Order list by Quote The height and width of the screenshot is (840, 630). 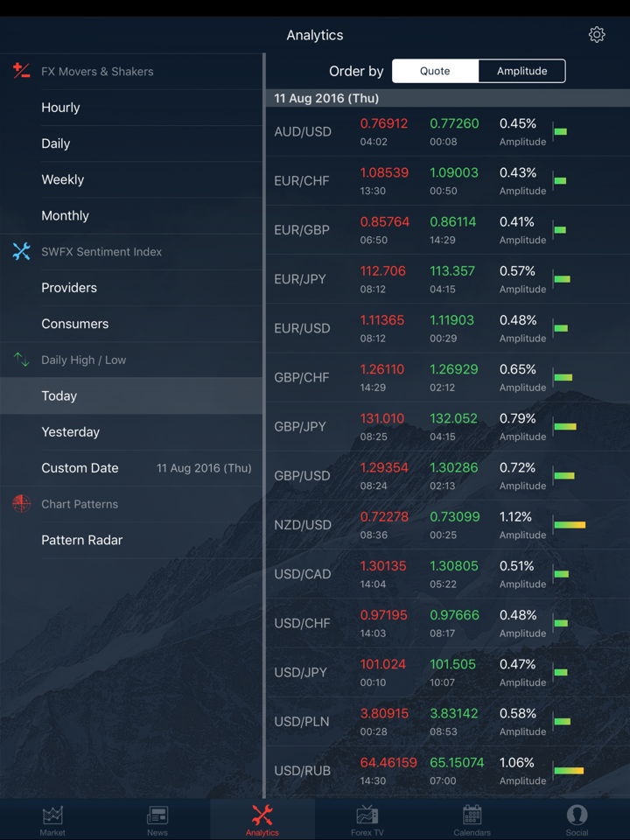pyautogui.click(x=435, y=71)
